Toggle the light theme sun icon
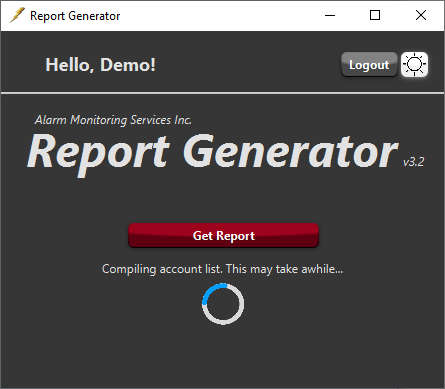This screenshot has width=445, height=389. click(x=414, y=64)
